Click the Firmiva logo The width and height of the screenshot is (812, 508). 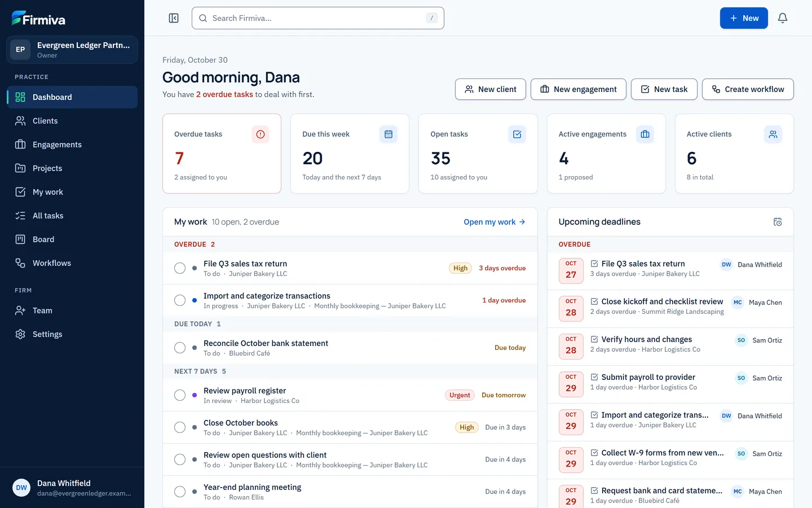(38, 19)
